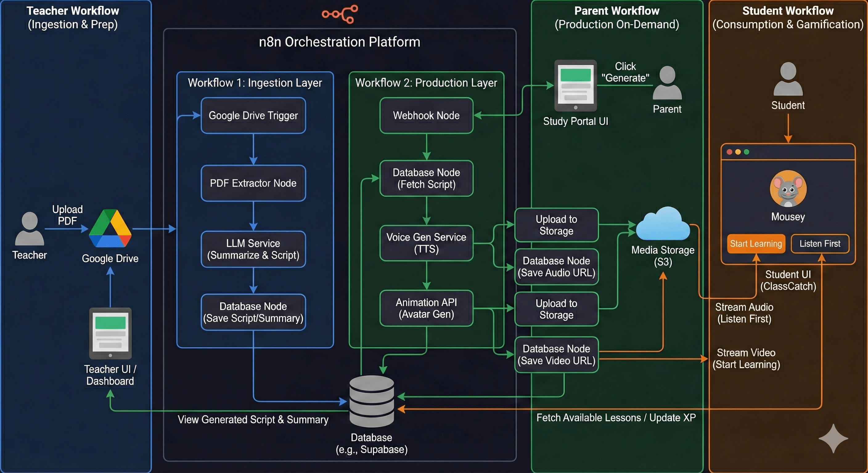Click the Media Storage cloud icon

[x=663, y=224]
